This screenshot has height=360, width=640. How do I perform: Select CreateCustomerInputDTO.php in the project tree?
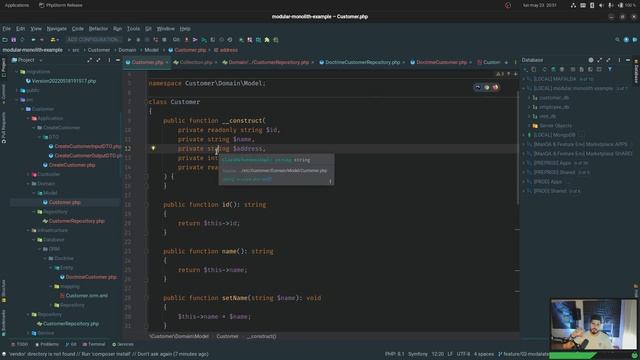tap(84, 146)
